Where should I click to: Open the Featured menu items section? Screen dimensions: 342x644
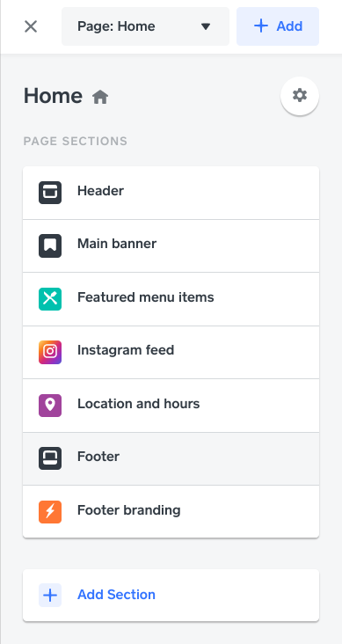171,299
